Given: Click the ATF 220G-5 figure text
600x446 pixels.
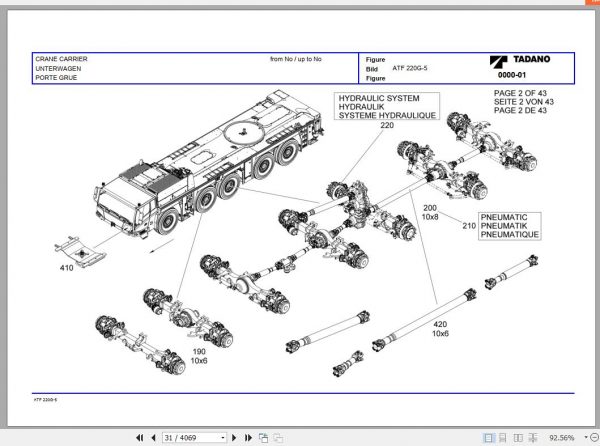Looking at the screenshot, I should point(409,68).
